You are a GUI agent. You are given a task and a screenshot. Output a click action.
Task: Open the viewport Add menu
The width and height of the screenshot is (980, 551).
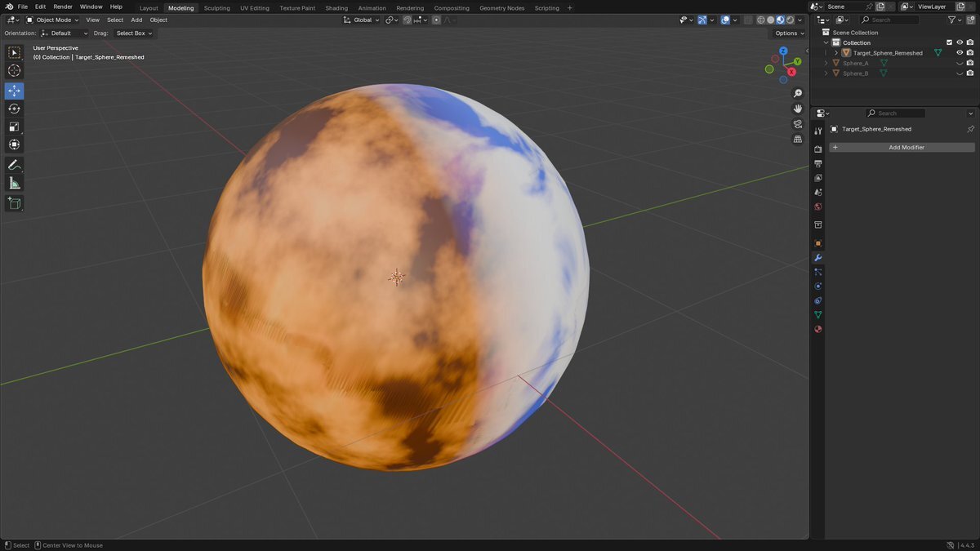click(136, 20)
